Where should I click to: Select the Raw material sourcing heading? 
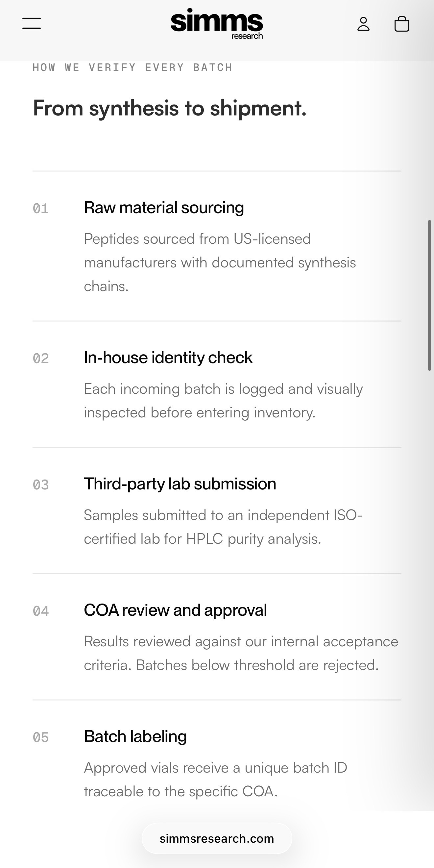click(x=164, y=208)
